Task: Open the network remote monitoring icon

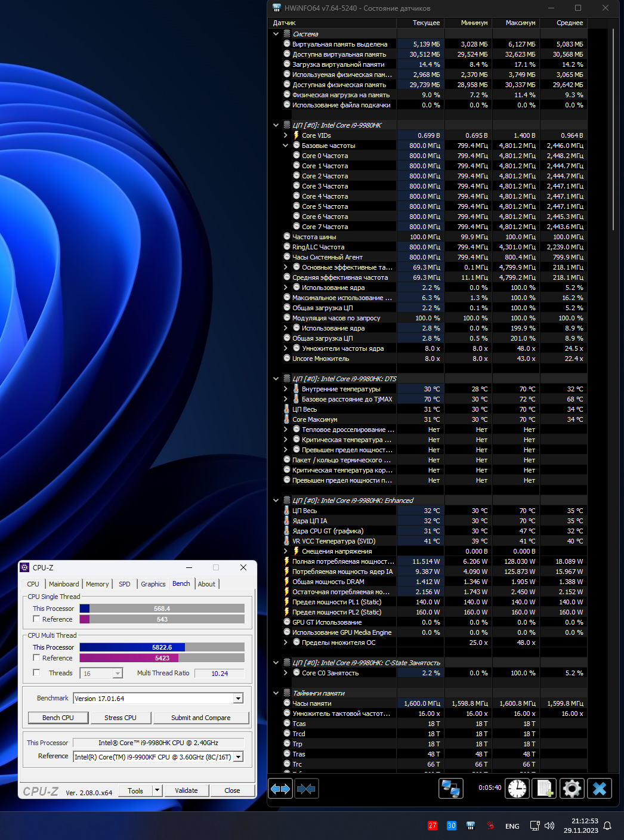Action: (x=450, y=789)
